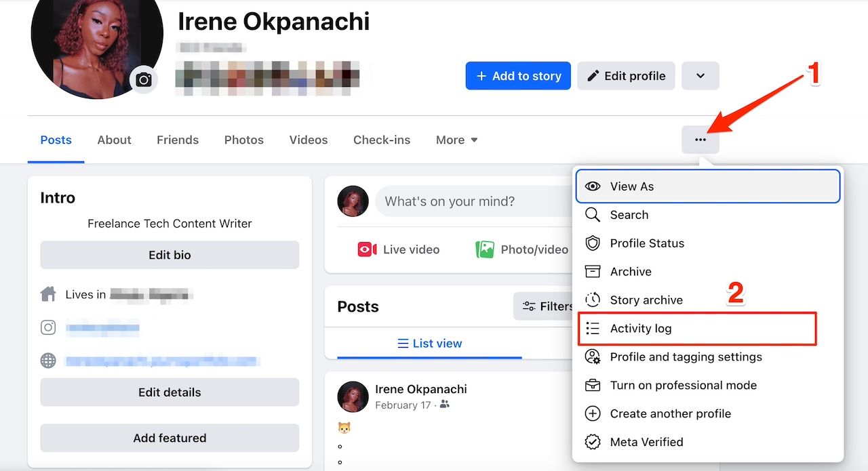868x471 pixels.
Task: Switch to the Friends tab
Action: pos(177,140)
